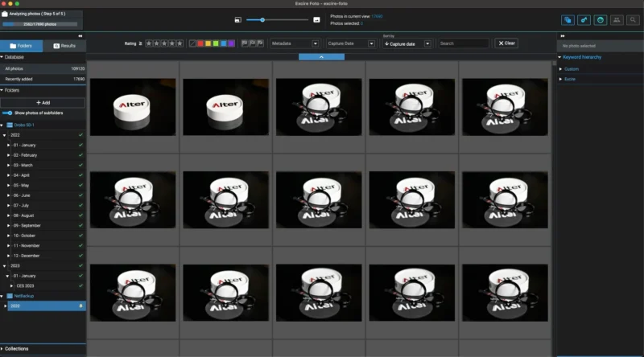The width and height of the screenshot is (644, 357).
Task: Collapse the left panel with the double-arrow icon
Action: (x=80, y=36)
